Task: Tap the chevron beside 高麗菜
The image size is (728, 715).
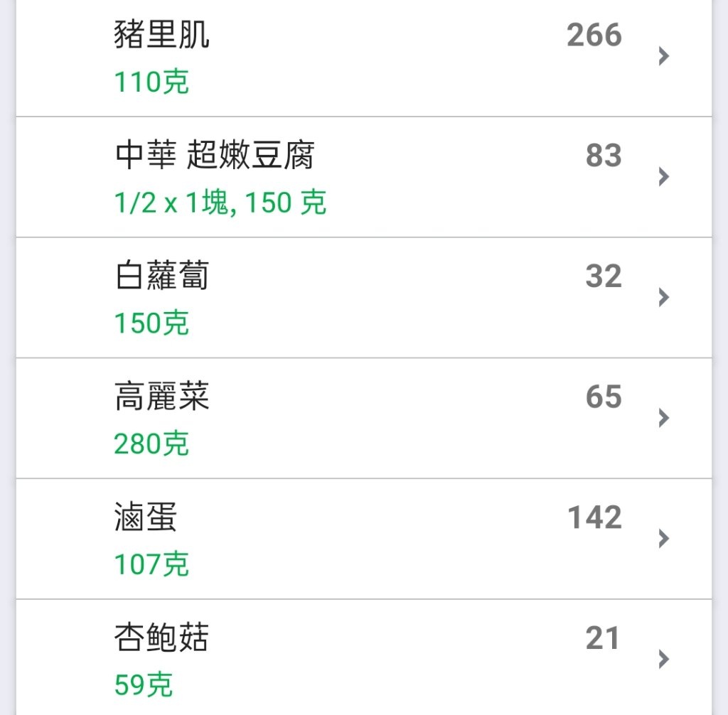Action: pos(663,418)
